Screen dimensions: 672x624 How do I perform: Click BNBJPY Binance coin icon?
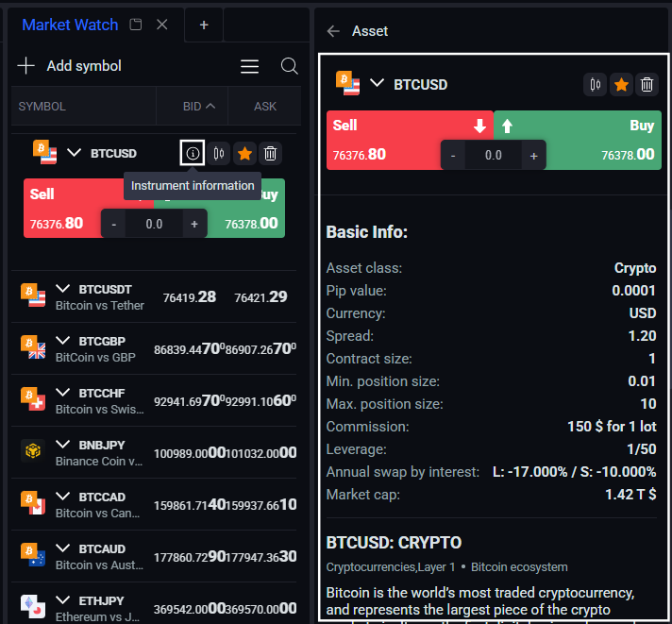(x=33, y=451)
